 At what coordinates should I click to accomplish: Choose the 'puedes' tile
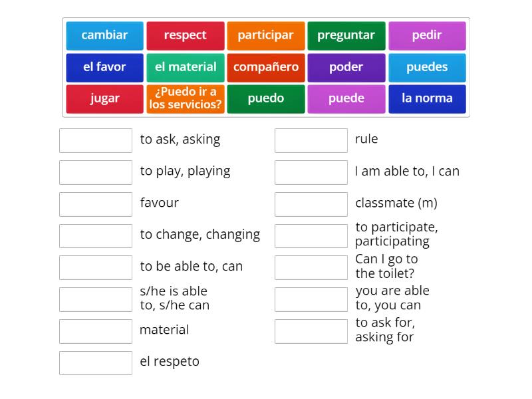click(427, 68)
